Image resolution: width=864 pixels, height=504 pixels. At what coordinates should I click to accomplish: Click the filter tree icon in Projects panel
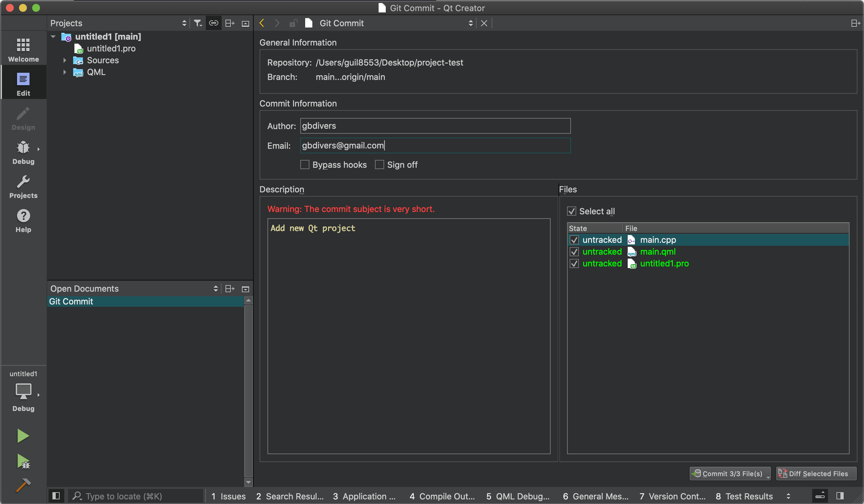click(198, 23)
